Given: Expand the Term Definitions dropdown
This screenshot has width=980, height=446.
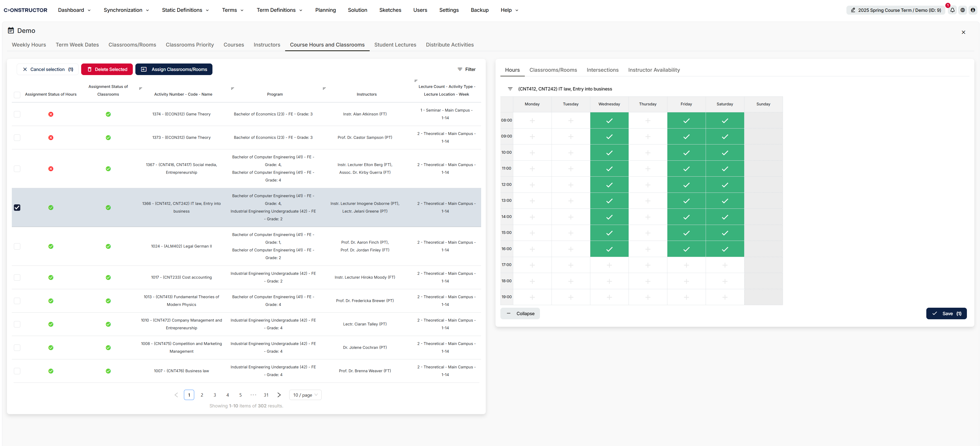Looking at the screenshot, I should [279, 10].
